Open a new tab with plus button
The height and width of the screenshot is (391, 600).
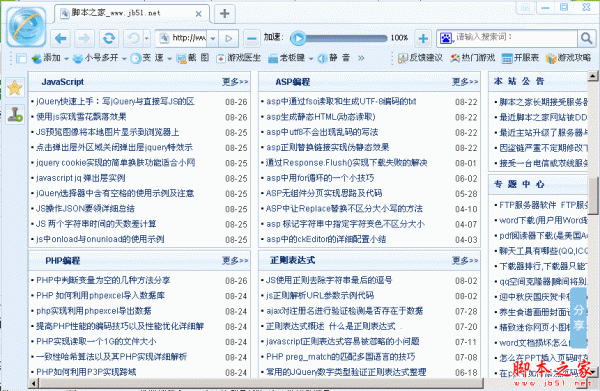pos(225,14)
